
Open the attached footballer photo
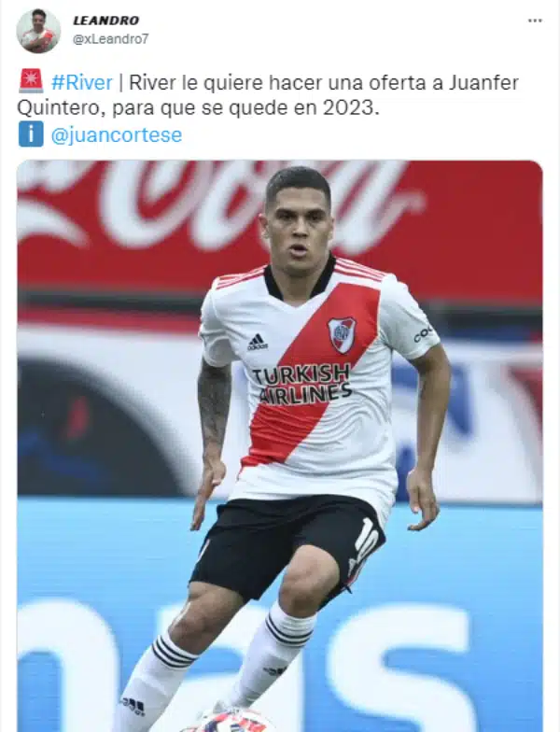[280, 446]
